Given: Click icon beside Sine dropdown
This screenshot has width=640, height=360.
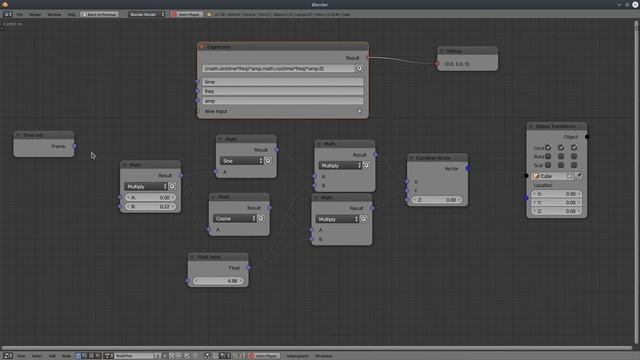Looking at the screenshot, I should 268,161.
